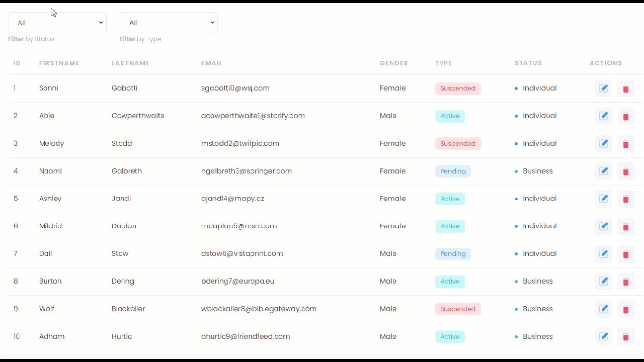
Task: Edit the Naomi Galbreth row
Action: (603, 171)
